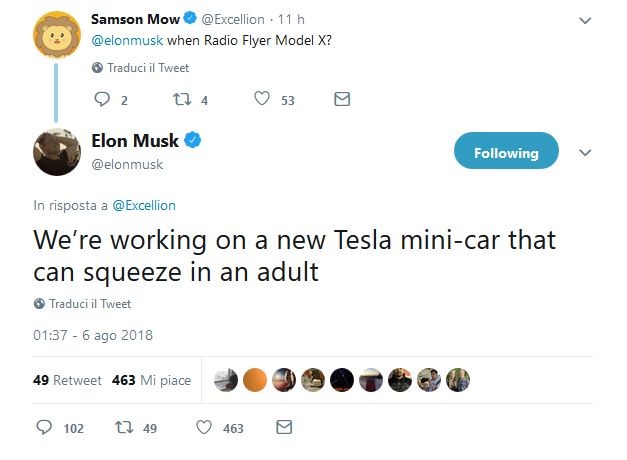This screenshot has width=627, height=460.
Task: Open Elon Musk's profile picture
Action: tap(58, 152)
